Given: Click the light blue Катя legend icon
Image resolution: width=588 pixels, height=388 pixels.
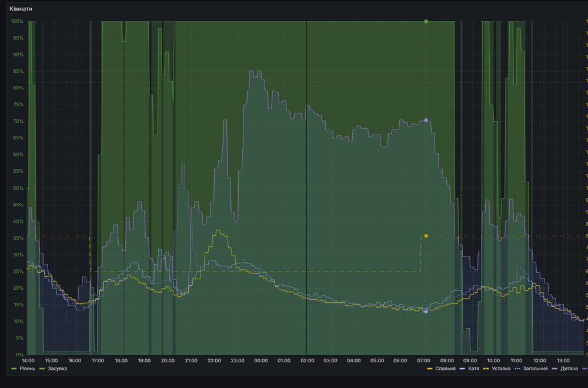Looking at the screenshot, I should [x=462, y=369].
